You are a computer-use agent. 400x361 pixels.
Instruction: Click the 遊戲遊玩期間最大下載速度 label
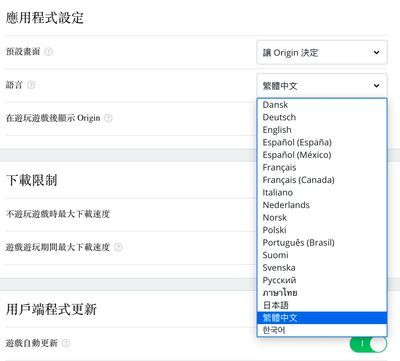coord(58,247)
